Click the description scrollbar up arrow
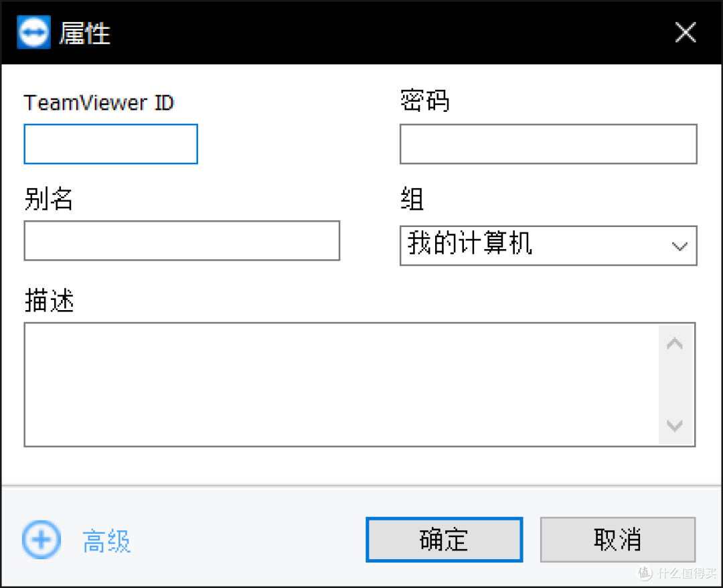 click(x=675, y=342)
